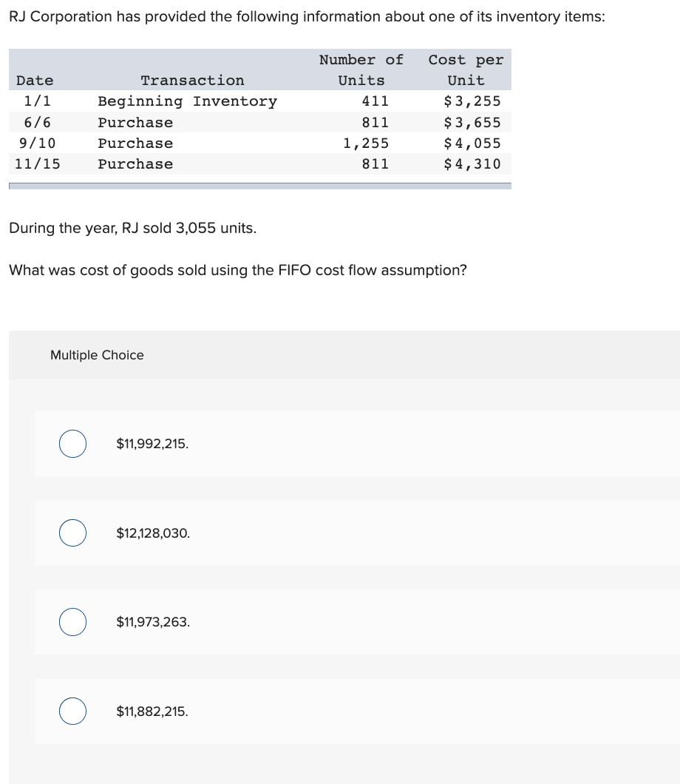Pick the $11,973,263 radio button

[72, 622]
